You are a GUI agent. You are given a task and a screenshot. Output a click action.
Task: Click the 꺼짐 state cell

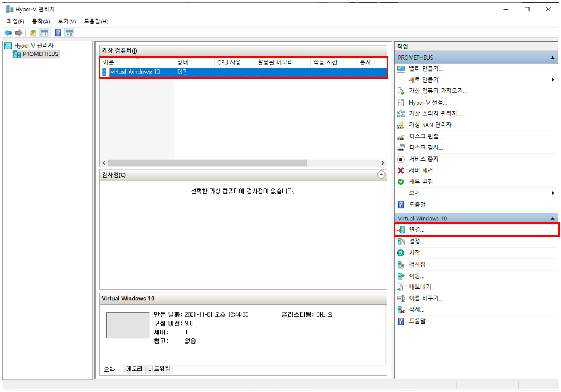(x=182, y=72)
